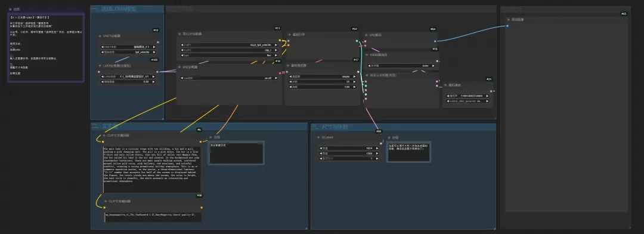Collapse the 自定义采样器(高级) node via its dot

[366, 75]
